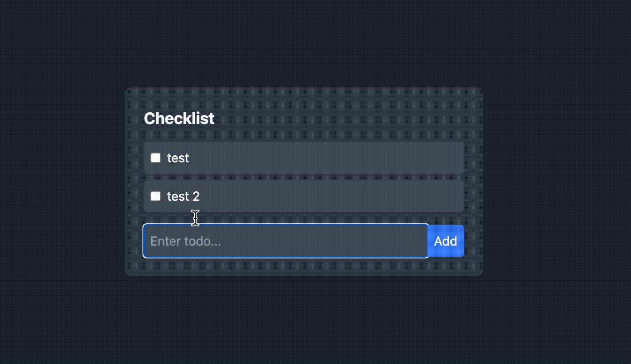Focus the "Enter todo..." input field
Screen dimensions: 631x364
[x=286, y=241]
